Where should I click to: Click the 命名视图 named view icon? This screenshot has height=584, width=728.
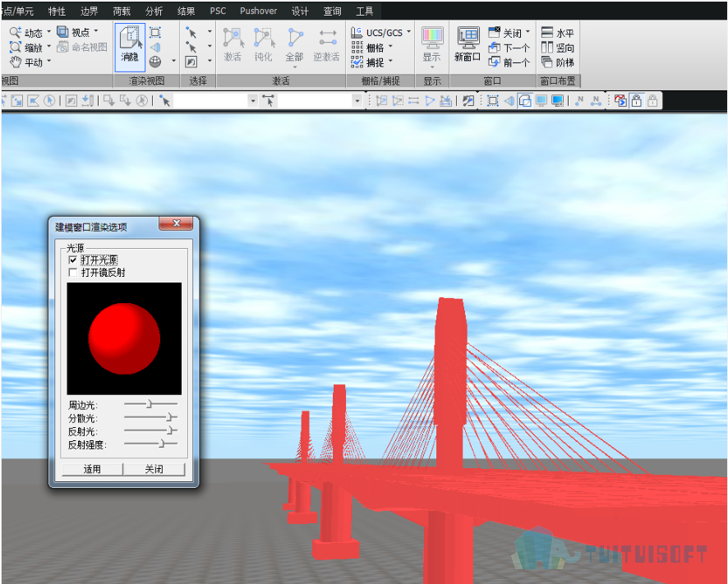[62, 47]
